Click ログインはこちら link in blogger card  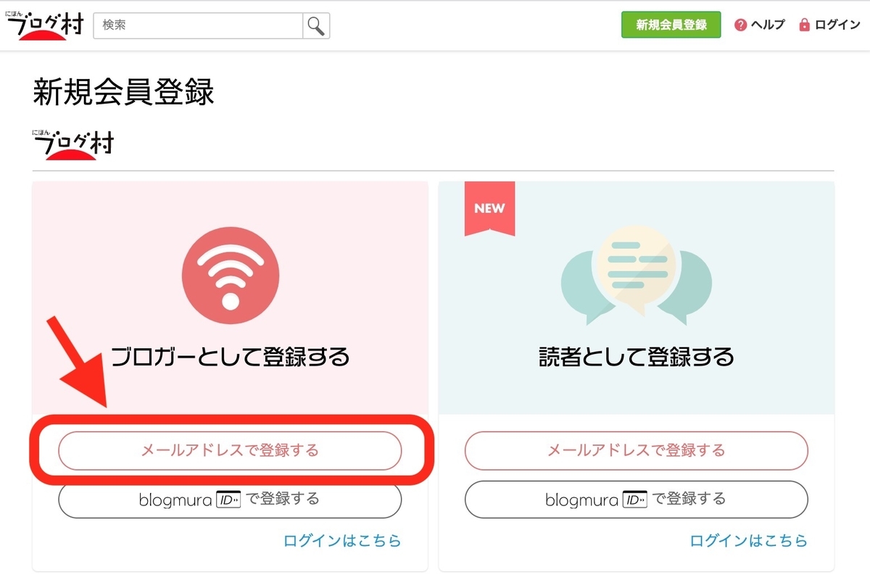pyautogui.click(x=343, y=541)
